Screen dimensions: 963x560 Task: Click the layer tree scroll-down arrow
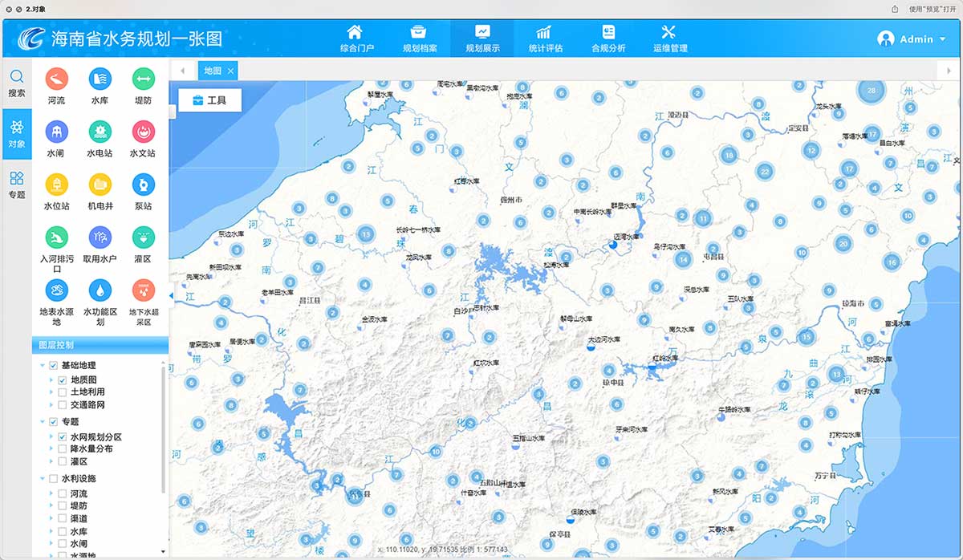point(165,552)
